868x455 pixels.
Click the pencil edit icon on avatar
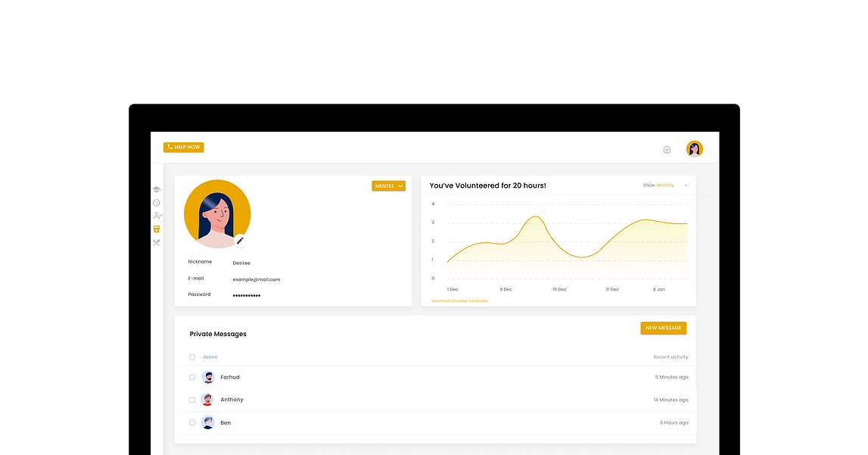[240, 241]
